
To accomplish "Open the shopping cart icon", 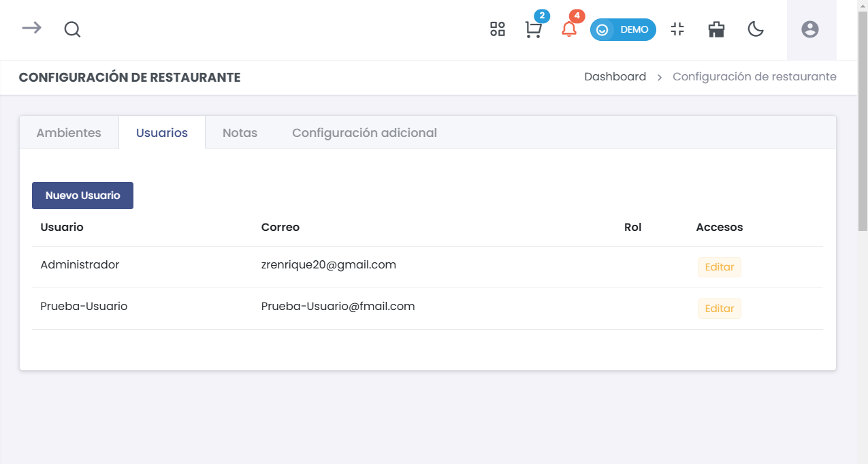I will (533, 30).
